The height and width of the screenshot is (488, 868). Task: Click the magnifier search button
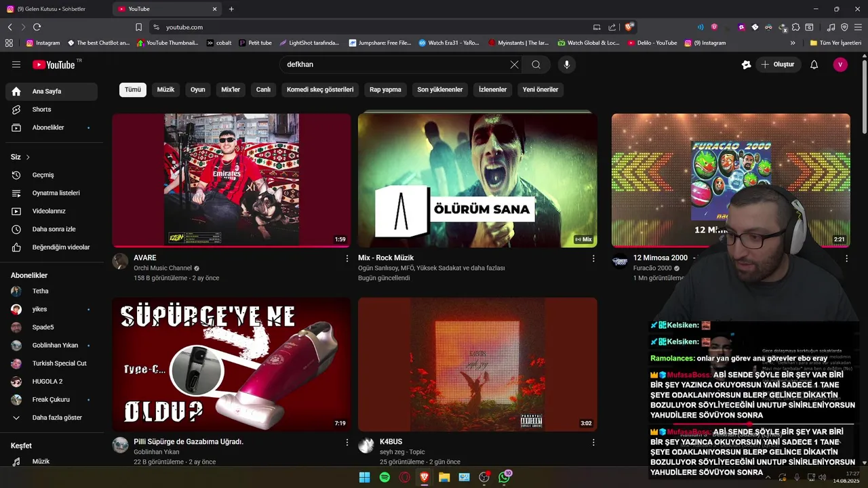tap(536, 64)
